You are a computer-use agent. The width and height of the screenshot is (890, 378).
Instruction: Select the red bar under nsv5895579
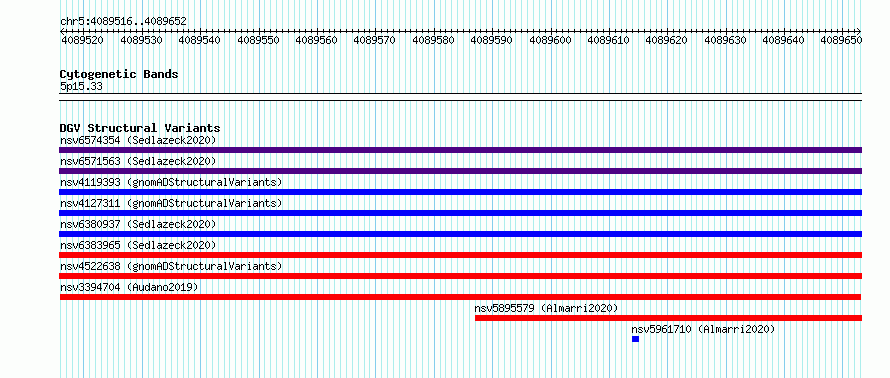[668, 318]
